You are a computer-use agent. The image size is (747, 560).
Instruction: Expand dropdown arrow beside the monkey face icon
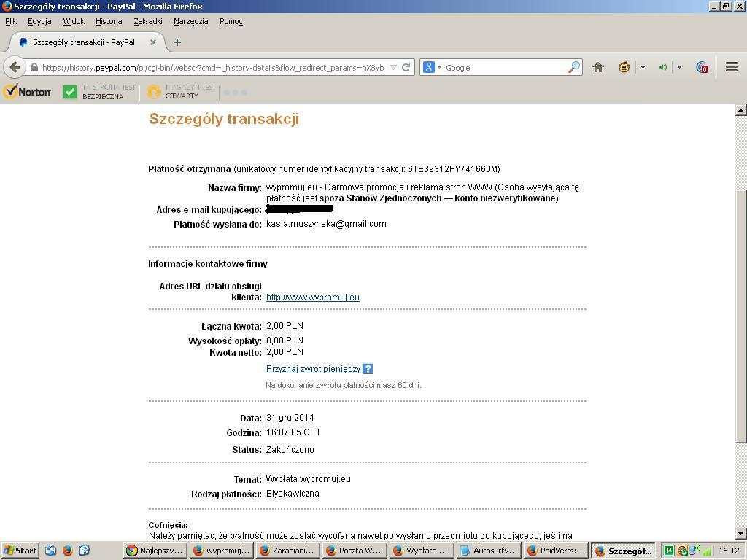pyautogui.click(x=643, y=67)
